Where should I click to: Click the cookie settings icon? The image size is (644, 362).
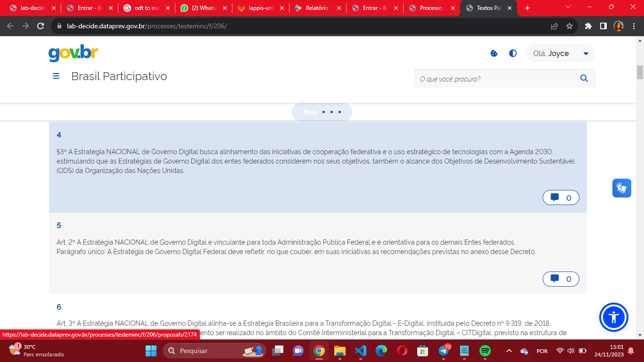point(494,53)
